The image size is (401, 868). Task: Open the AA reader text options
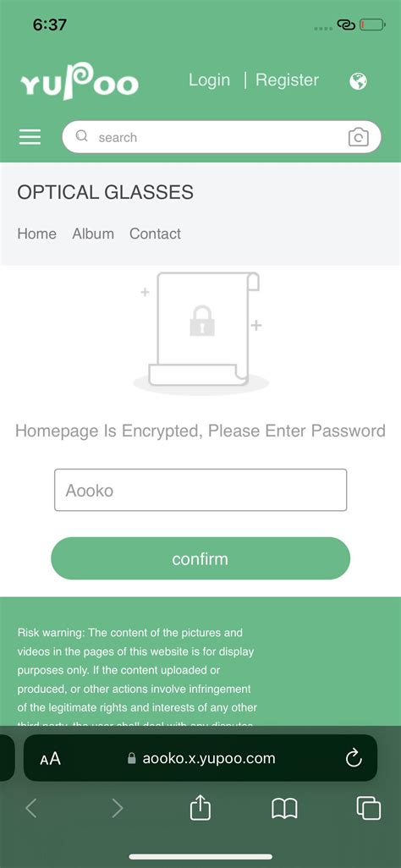(x=51, y=758)
